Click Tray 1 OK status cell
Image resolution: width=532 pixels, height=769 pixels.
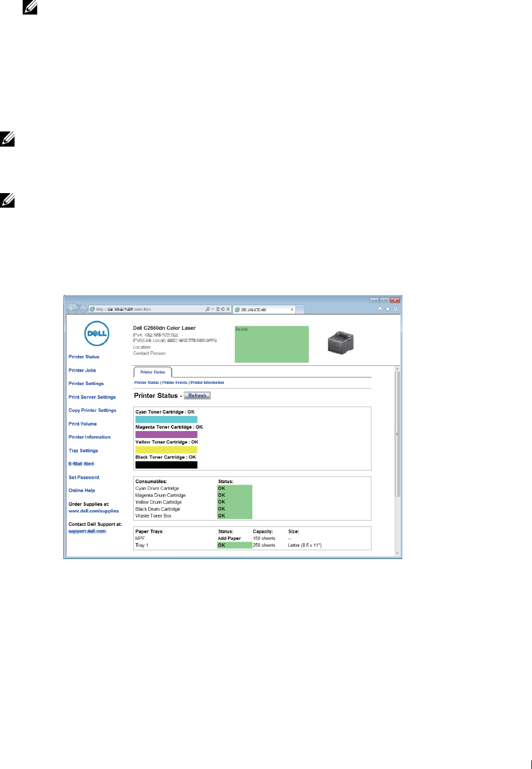(235, 546)
